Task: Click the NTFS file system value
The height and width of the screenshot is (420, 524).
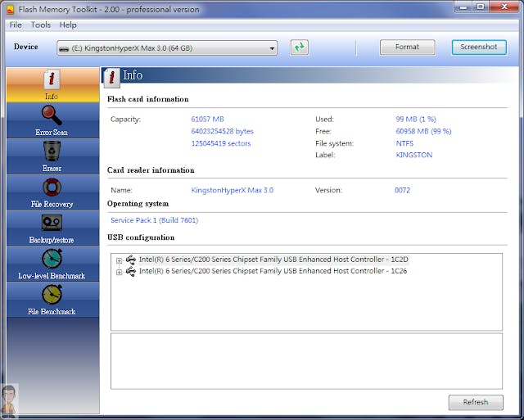Action: [x=404, y=143]
